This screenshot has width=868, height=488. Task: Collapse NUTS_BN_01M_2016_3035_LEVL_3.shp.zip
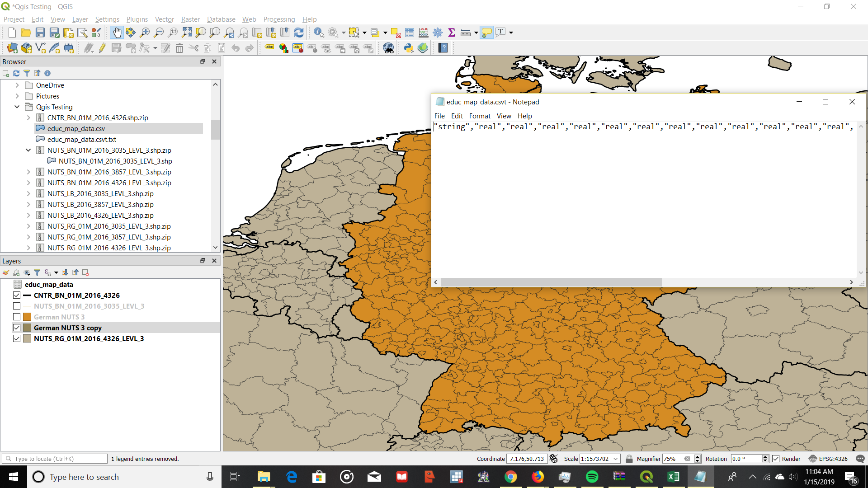pyautogui.click(x=28, y=150)
